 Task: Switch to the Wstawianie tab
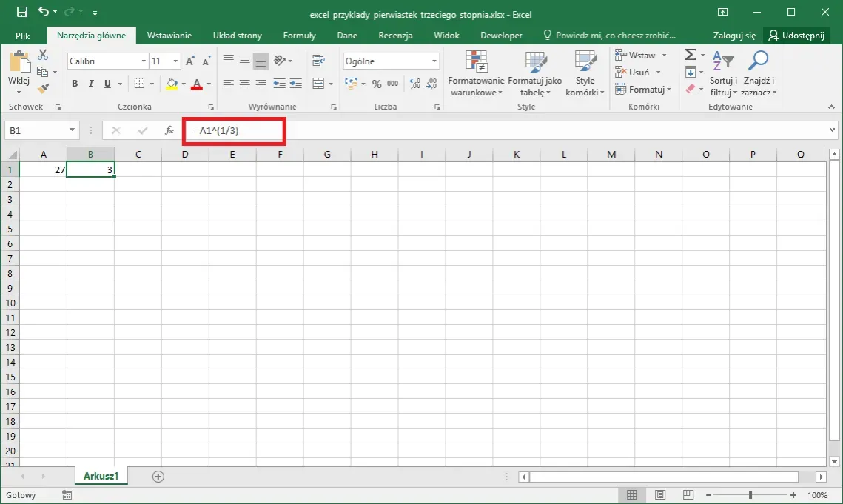(x=169, y=36)
